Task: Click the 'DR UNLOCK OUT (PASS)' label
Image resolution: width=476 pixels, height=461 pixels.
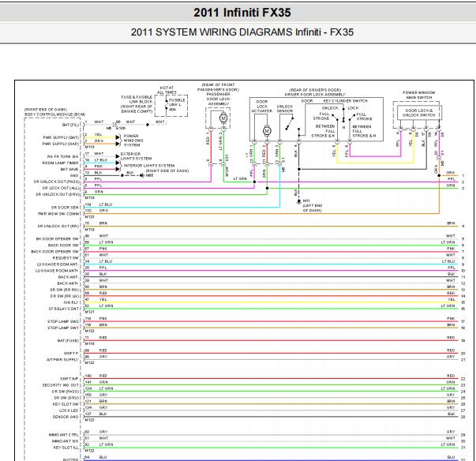Action: coord(56,182)
